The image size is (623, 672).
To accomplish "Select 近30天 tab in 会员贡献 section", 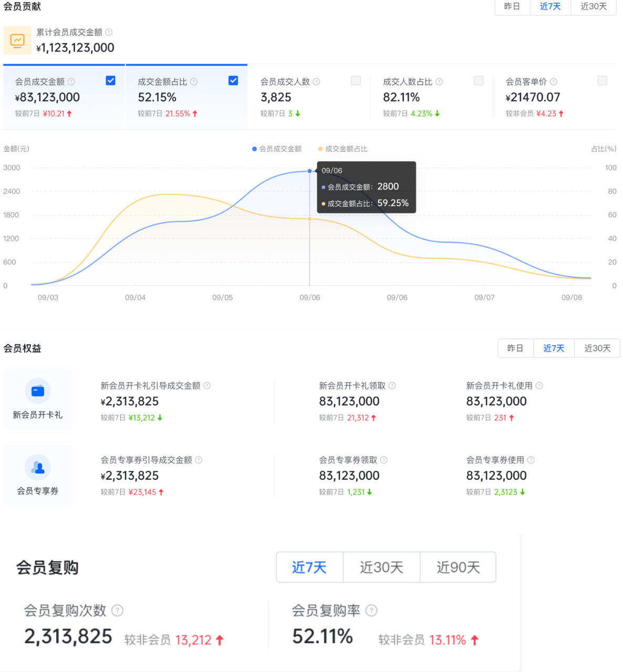I will point(594,6).
